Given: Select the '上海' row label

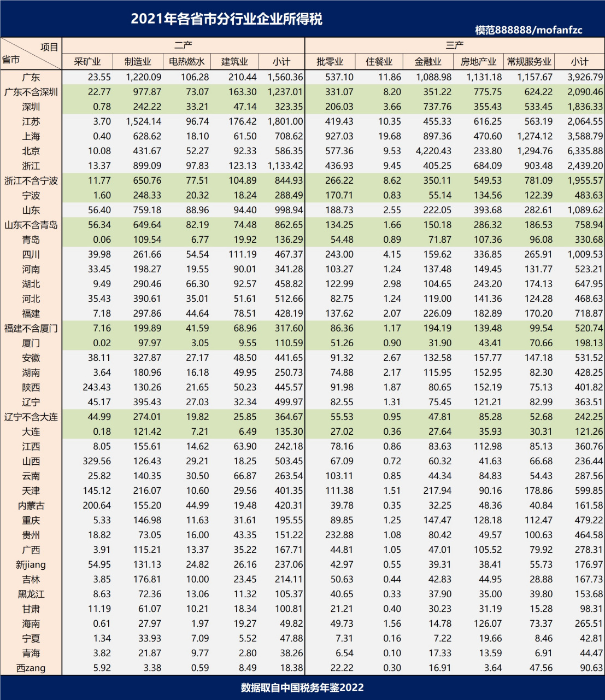Looking at the screenshot, I should [x=31, y=136].
